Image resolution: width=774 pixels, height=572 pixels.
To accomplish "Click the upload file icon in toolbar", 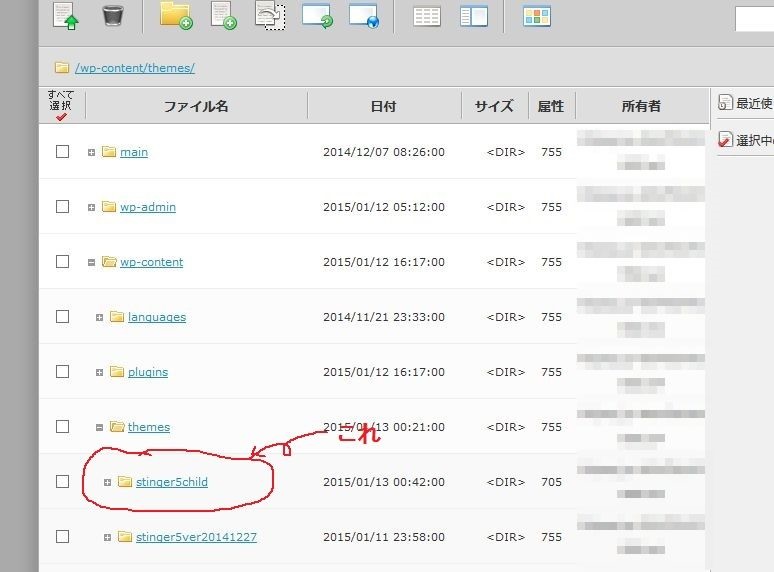I will [66, 15].
